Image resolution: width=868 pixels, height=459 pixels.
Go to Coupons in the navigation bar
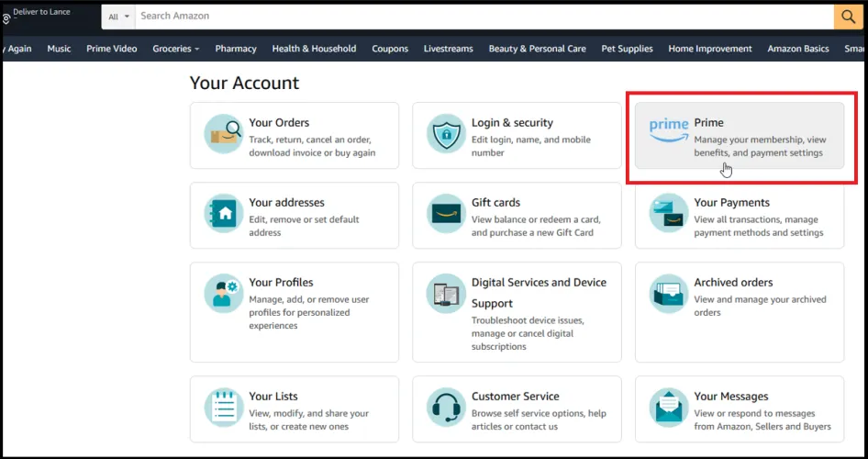tap(390, 49)
